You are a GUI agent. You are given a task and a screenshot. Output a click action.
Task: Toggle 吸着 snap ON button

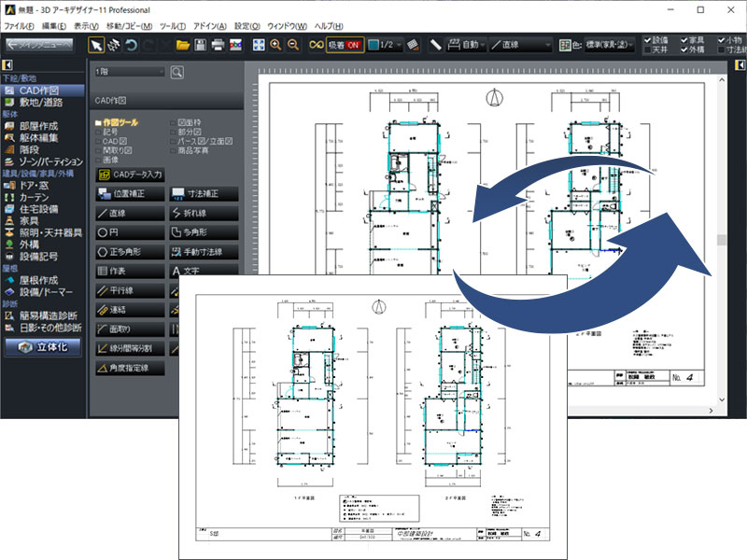344,45
